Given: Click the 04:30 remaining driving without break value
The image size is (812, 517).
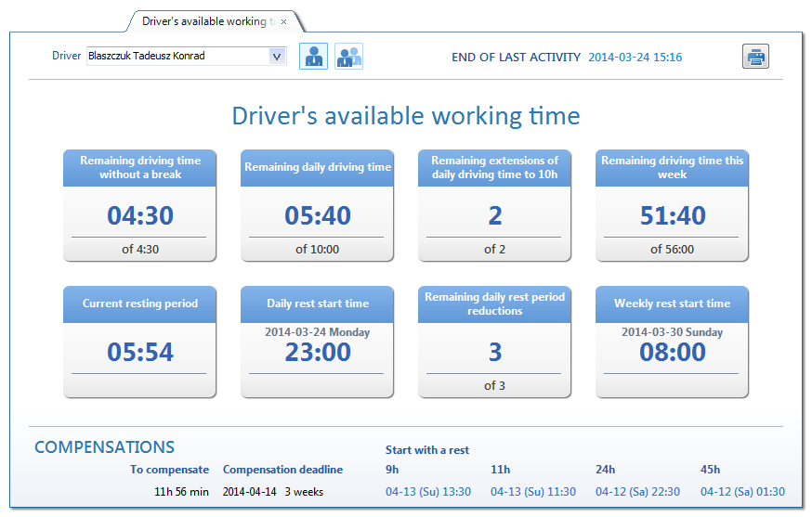Looking at the screenshot, I should click(x=140, y=215).
